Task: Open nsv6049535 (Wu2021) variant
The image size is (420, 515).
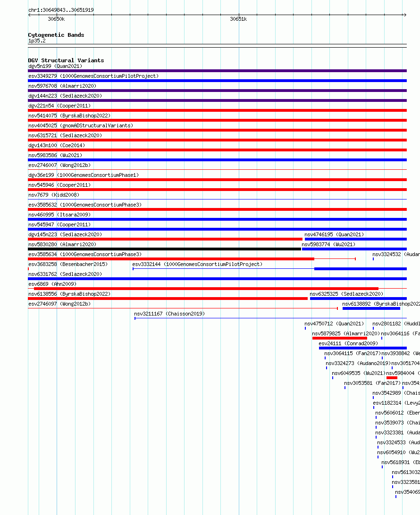Action: [x=359, y=373]
